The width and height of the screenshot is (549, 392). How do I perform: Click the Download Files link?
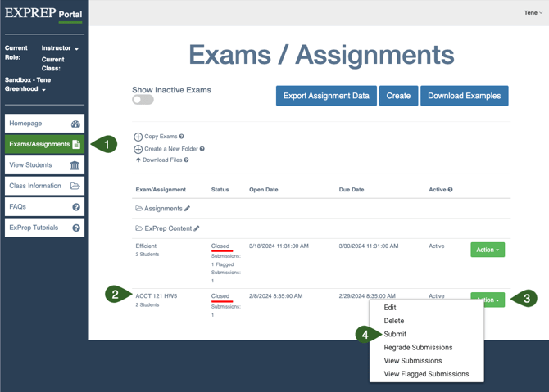tap(162, 160)
